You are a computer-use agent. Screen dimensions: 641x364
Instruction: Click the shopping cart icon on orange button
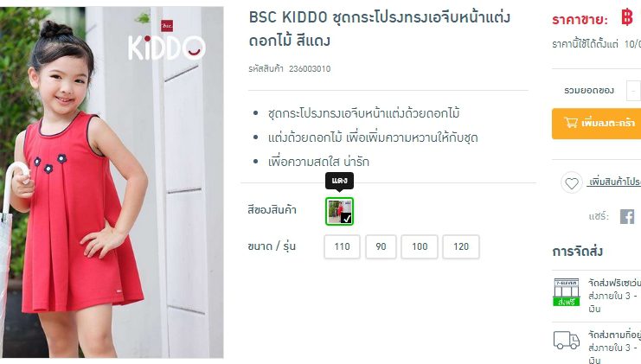tap(571, 123)
